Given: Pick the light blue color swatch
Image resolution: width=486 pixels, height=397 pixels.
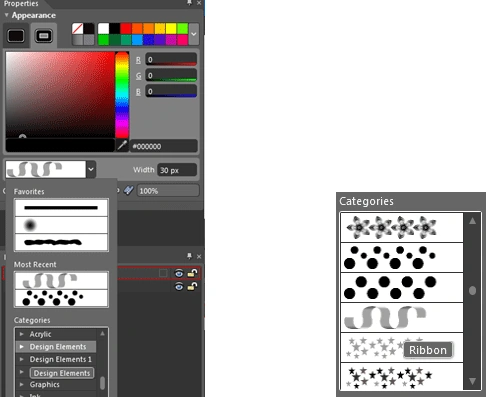Looking at the screenshot, I should coord(137,40).
